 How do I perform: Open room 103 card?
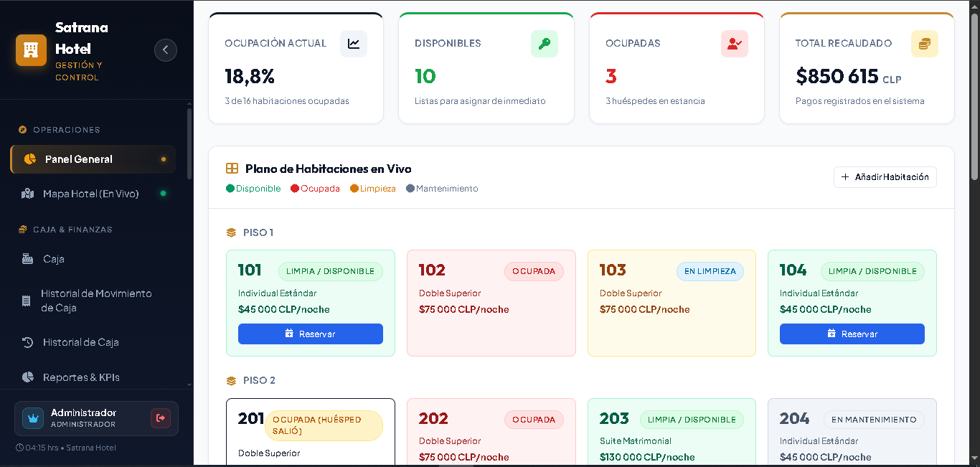coord(672,303)
